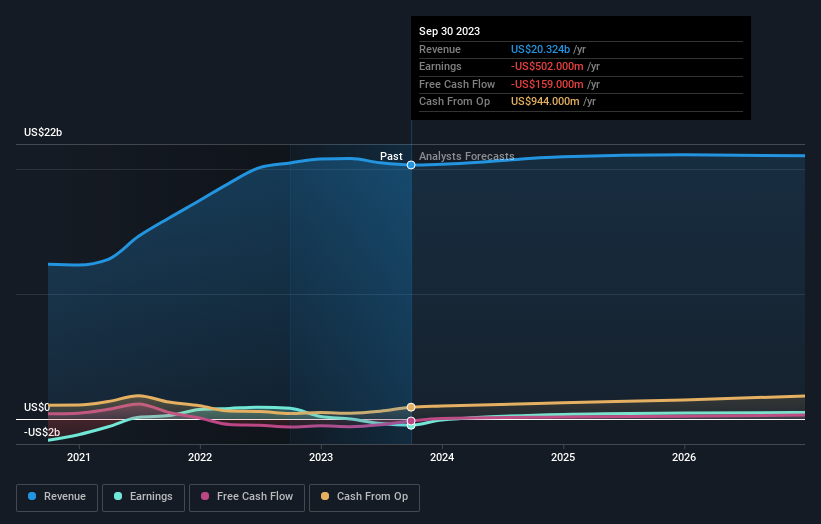Click the Free Cash Flow row label in tooltip
Viewport: 821px width, 524px height.
(x=457, y=84)
